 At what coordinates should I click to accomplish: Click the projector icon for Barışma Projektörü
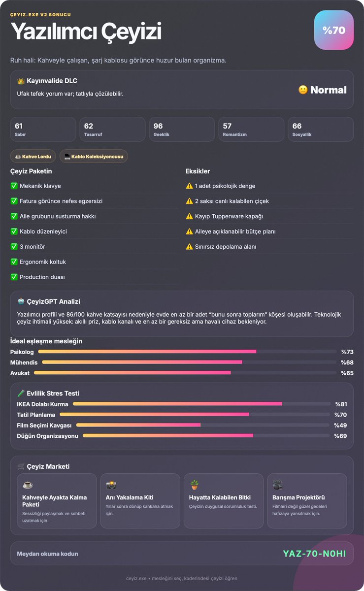(x=277, y=485)
